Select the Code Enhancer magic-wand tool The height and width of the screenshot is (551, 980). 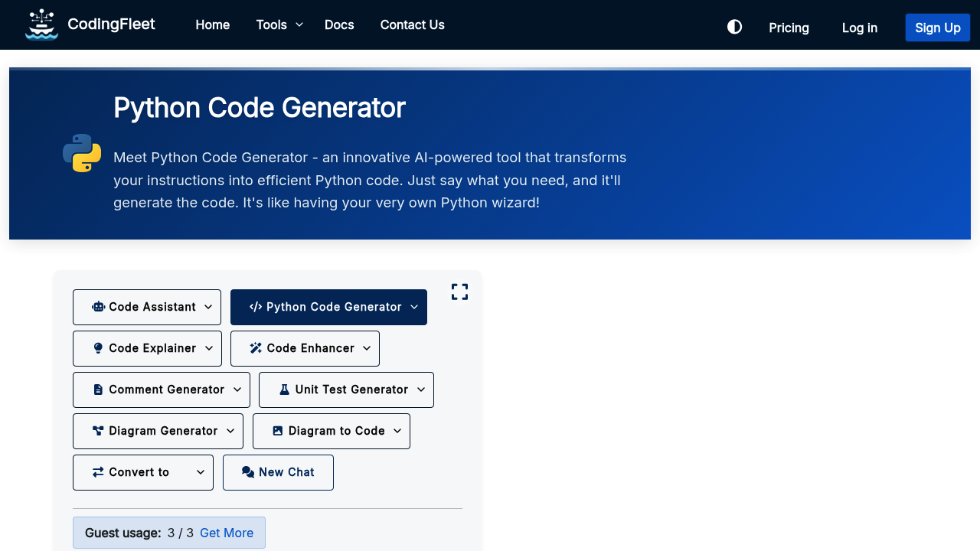coord(304,348)
